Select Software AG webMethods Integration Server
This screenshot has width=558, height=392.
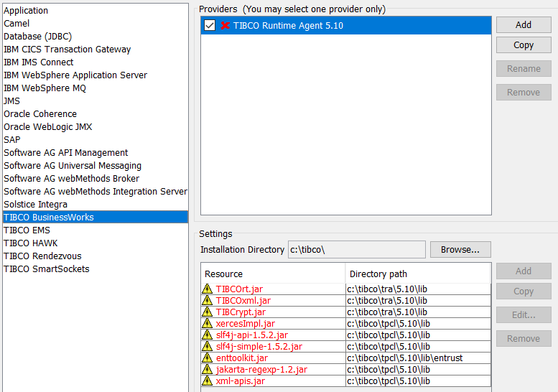[96, 192]
